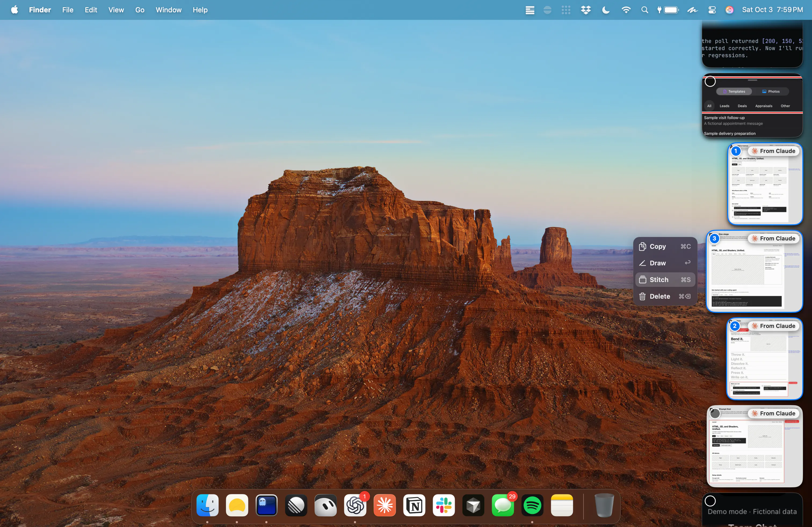Open Notion from the Dock
This screenshot has width=812, height=527.
pyautogui.click(x=414, y=505)
